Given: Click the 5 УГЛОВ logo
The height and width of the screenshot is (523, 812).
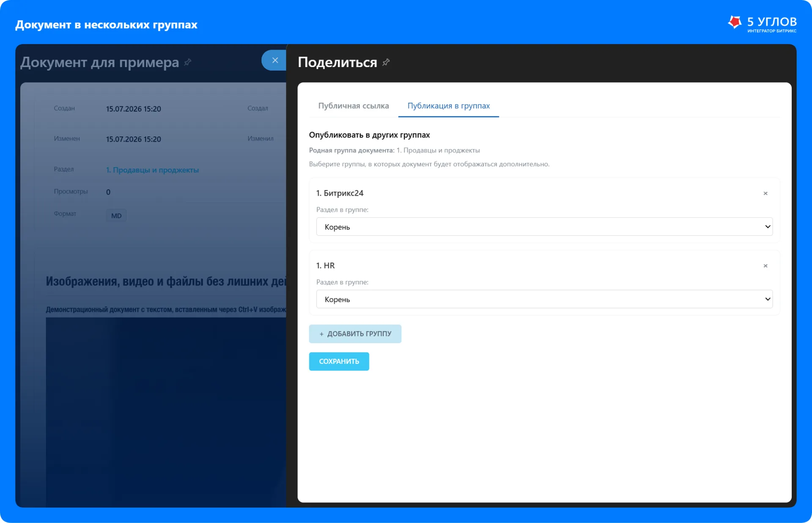Looking at the screenshot, I should pyautogui.click(x=762, y=24).
